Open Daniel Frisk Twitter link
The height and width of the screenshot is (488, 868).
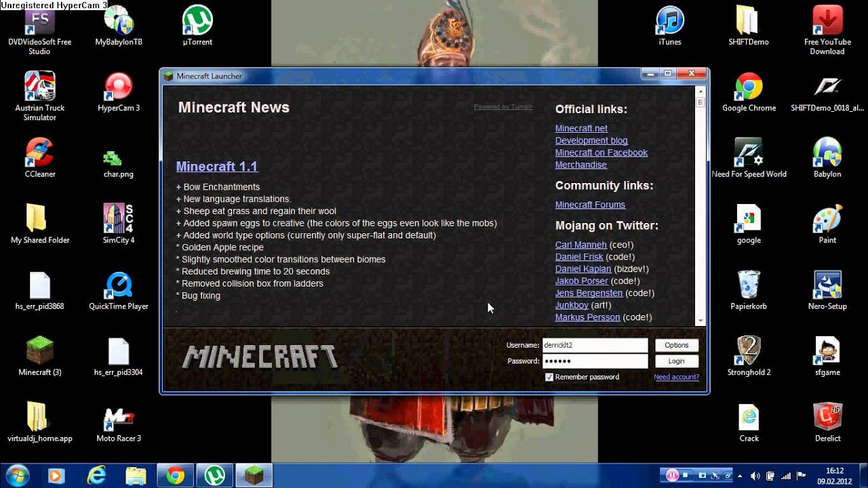(x=579, y=257)
